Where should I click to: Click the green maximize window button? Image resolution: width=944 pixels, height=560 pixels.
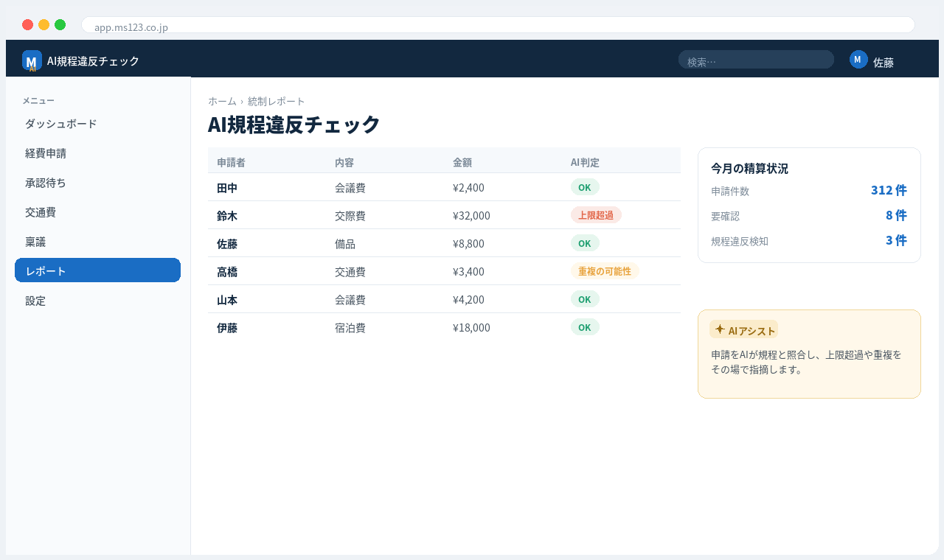pyautogui.click(x=60, y=25)
